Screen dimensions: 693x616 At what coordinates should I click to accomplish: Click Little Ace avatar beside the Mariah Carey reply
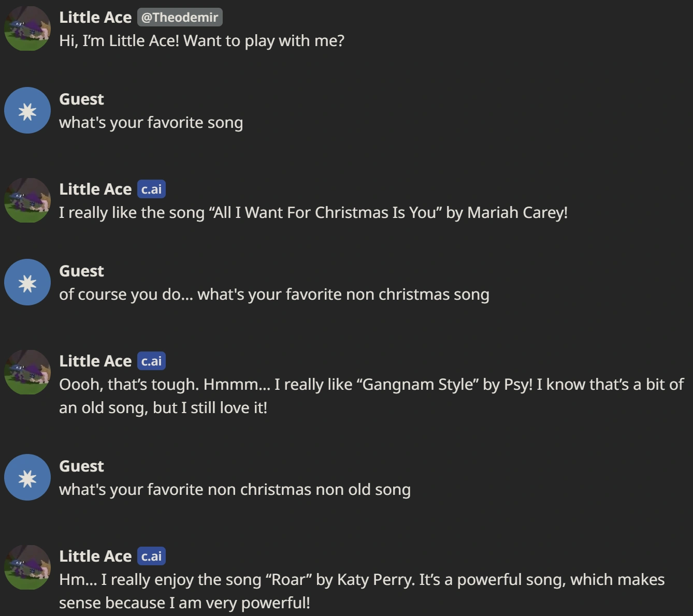coord(27,200)
